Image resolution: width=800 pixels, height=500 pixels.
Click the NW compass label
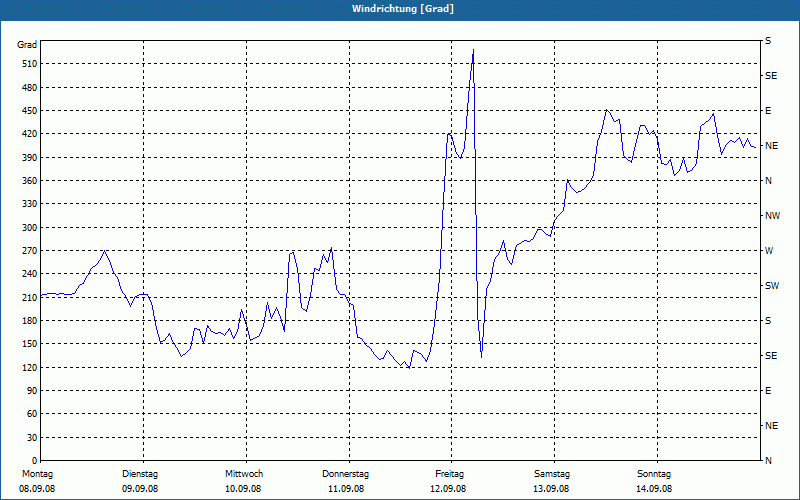click(772, 216)
